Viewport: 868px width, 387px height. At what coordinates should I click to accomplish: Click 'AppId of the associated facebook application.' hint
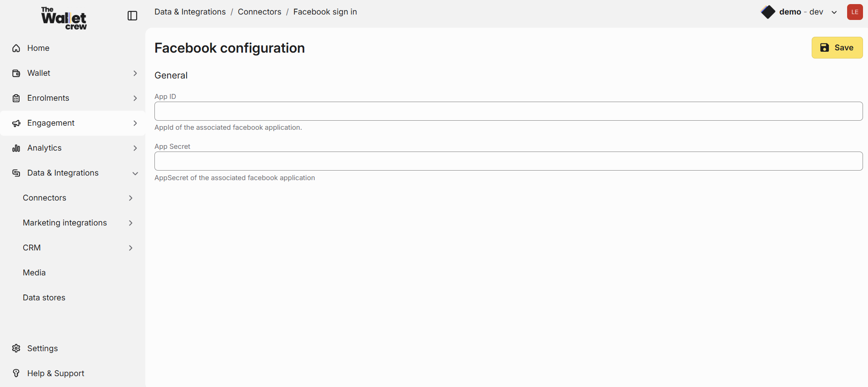point(228,127)
